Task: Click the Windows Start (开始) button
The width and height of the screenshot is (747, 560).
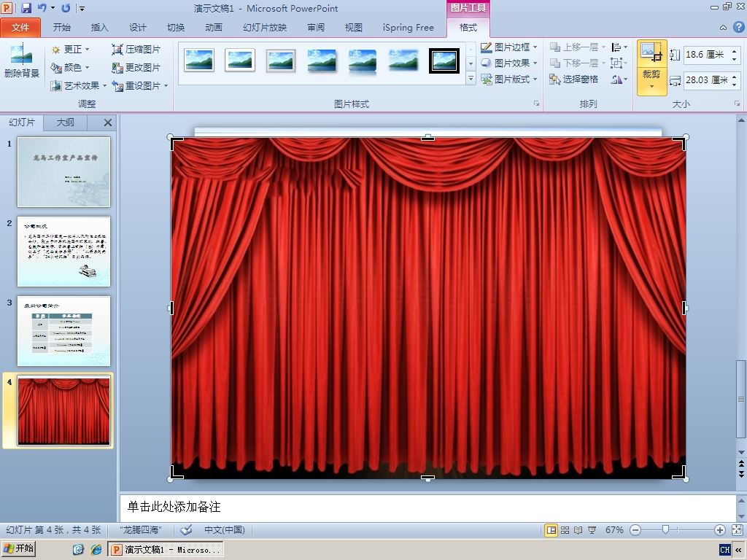Action: (x=19, y=549)
